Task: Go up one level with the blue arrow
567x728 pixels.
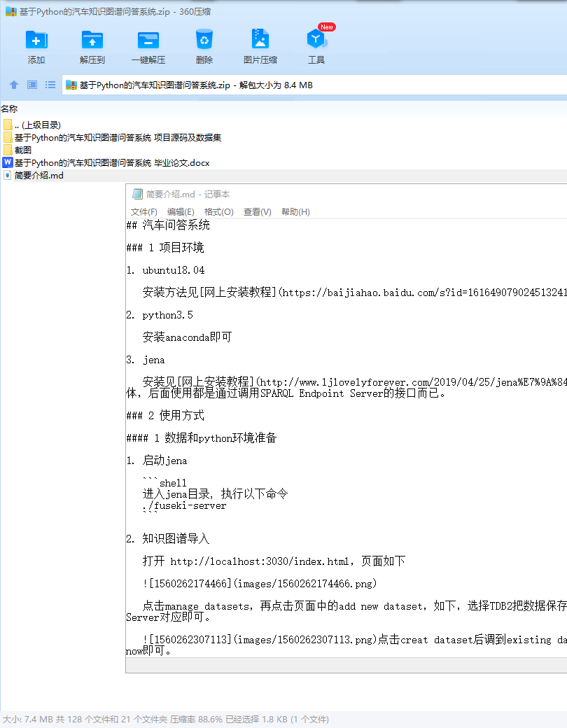Action: pos(14,85)
